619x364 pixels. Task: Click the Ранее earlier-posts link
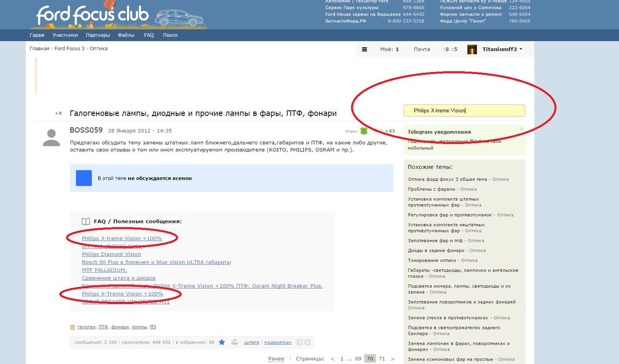click(276, 359)
